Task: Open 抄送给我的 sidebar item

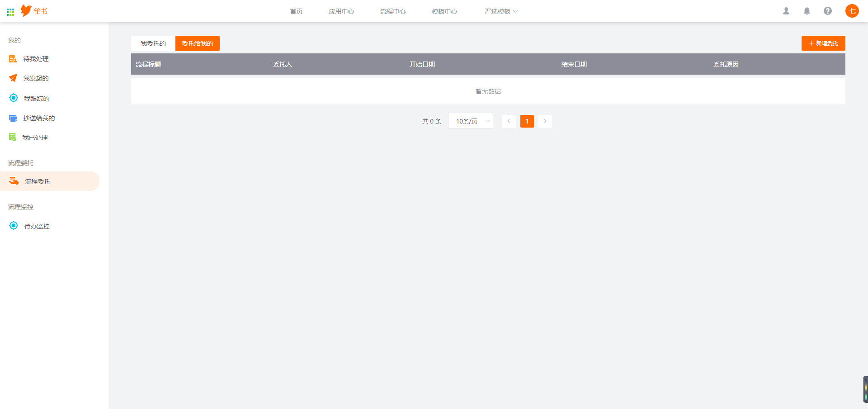Action: tap(50, 118)
